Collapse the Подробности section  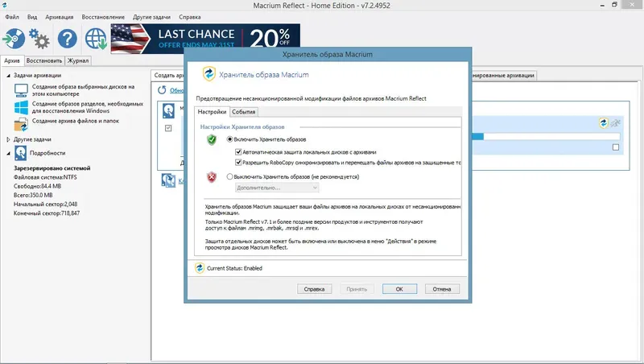coord(8,153)
